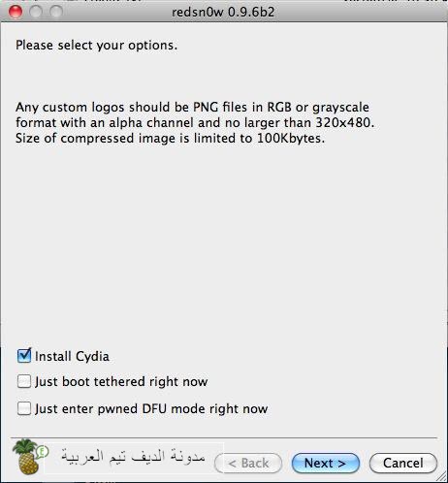Click the redsn0w 0.9.6b2 title bar text
Image resolution: width=448 pixels, height=483 pixels.
[223, 13]
